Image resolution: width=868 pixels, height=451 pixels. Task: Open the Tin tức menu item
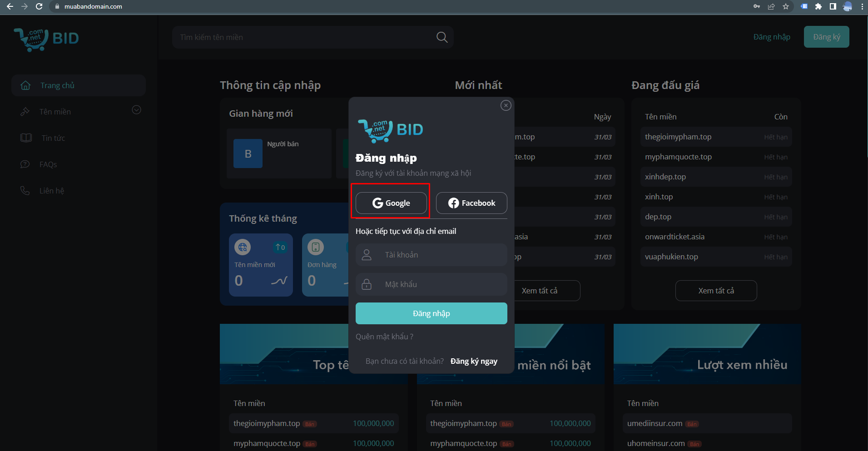[53, 138]
